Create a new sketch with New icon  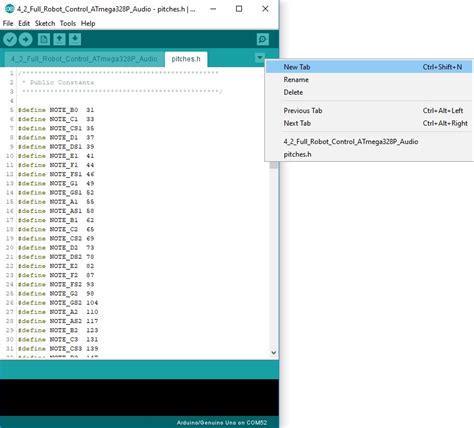click(44, 39)
